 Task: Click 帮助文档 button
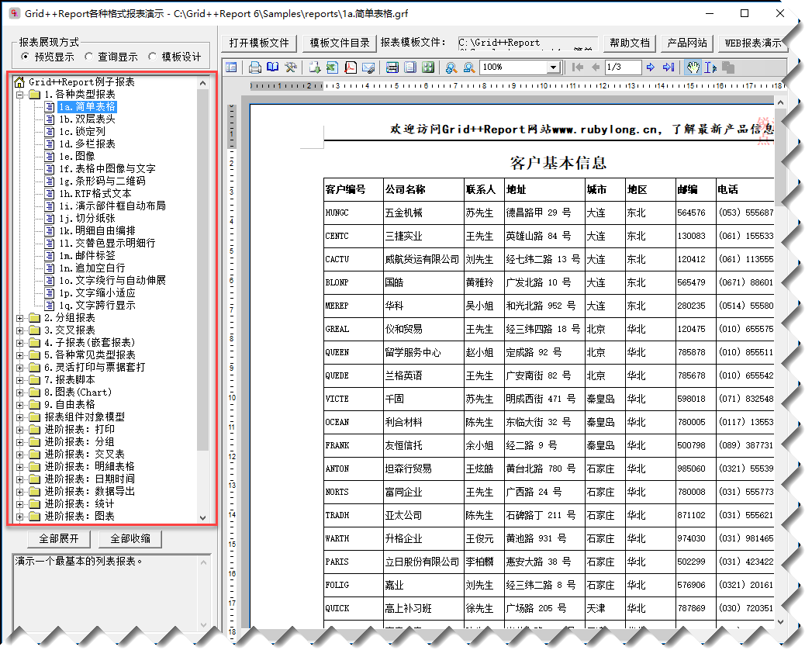click(630, 43)
